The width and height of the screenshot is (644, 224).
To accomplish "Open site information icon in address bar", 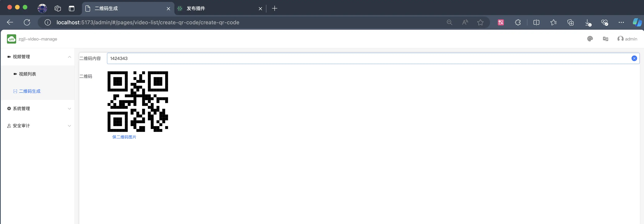I will (48, 23).
